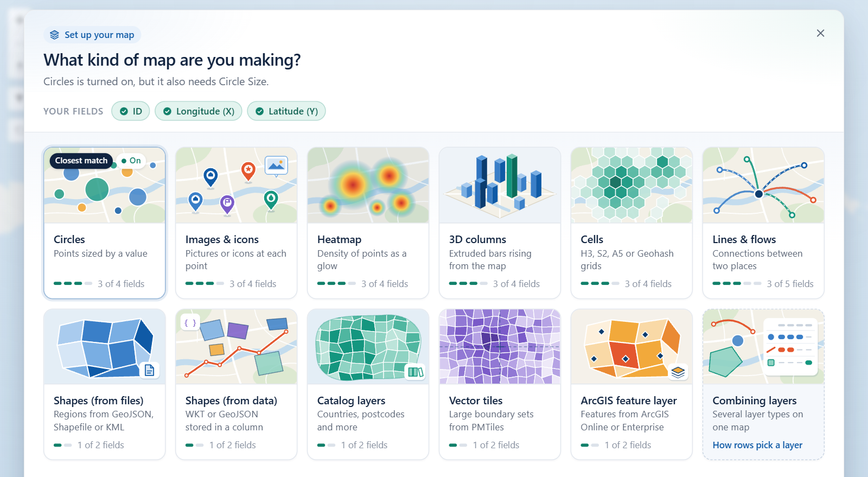Click the catalog map icon on Catalog layers
This screenshot has width=868, height=477.
pyautogui.click(x=416, y=372)
